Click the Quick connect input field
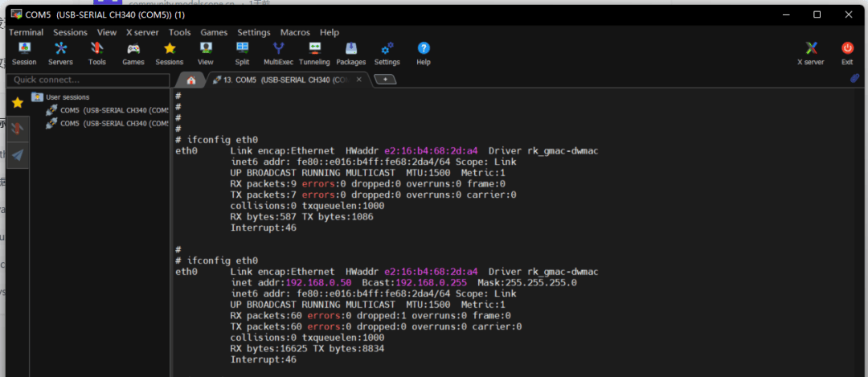The image size is (868, 377). [x=87, y=80]
